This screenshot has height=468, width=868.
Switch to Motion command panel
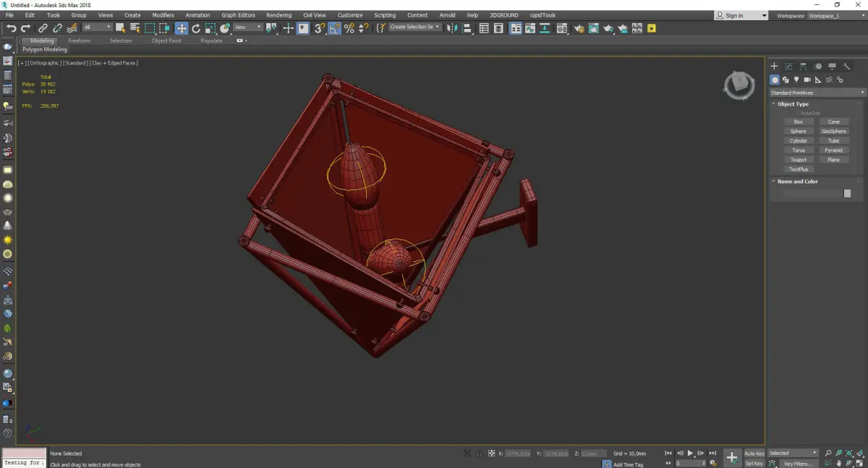tap(817, 67)
